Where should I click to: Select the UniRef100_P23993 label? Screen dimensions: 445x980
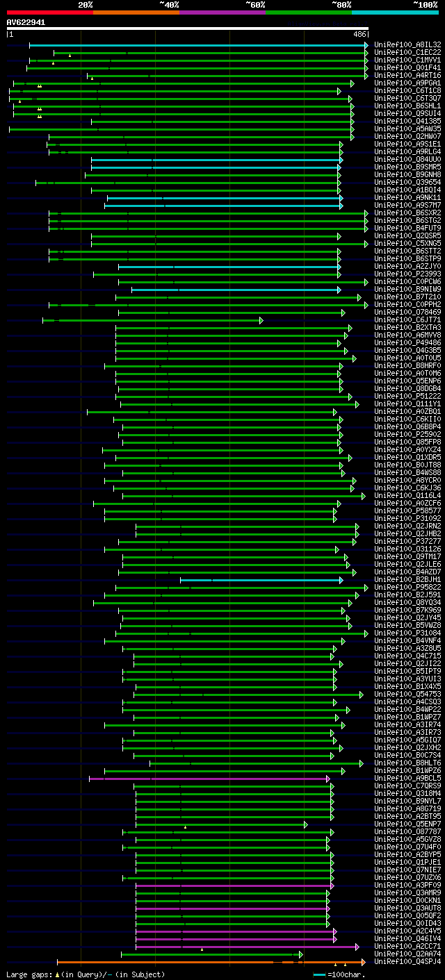click(x=407, y=274)
